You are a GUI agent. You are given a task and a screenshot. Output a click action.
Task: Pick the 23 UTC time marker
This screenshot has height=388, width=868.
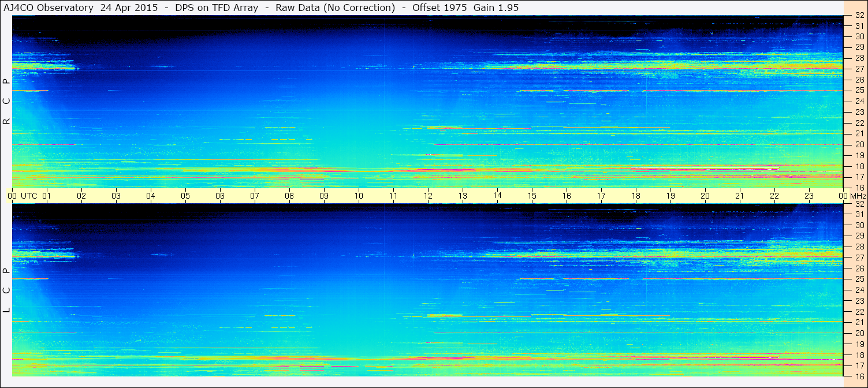click(x=809, y=196)
